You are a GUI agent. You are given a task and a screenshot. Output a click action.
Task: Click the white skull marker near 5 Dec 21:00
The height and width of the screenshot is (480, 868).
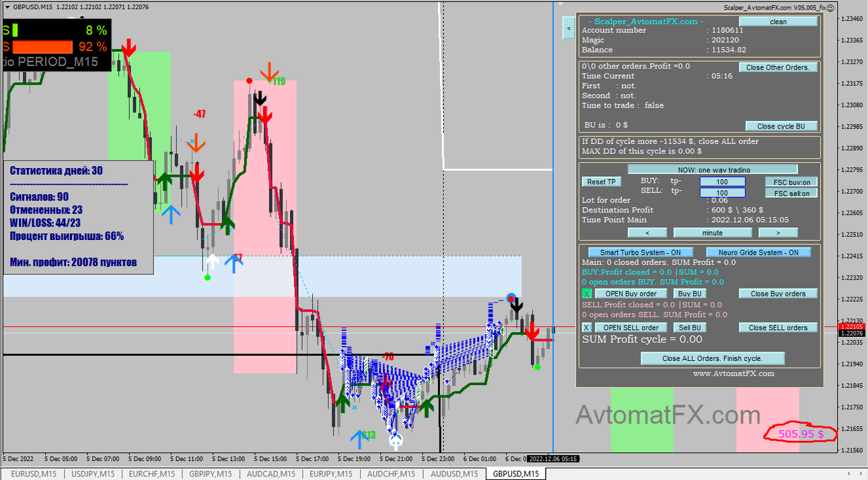[x=396, y=441]
